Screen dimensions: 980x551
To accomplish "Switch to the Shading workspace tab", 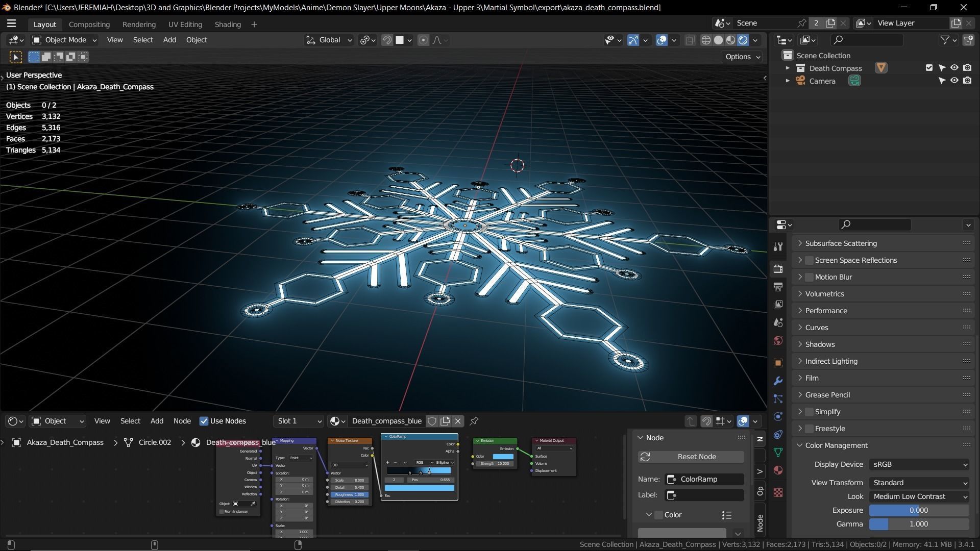I will click(227, 24).
